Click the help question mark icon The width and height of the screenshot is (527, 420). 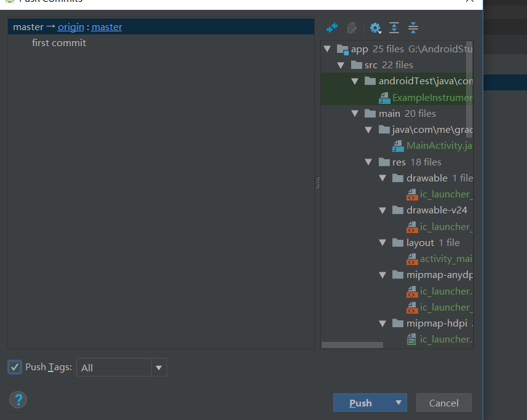point(18,399)
